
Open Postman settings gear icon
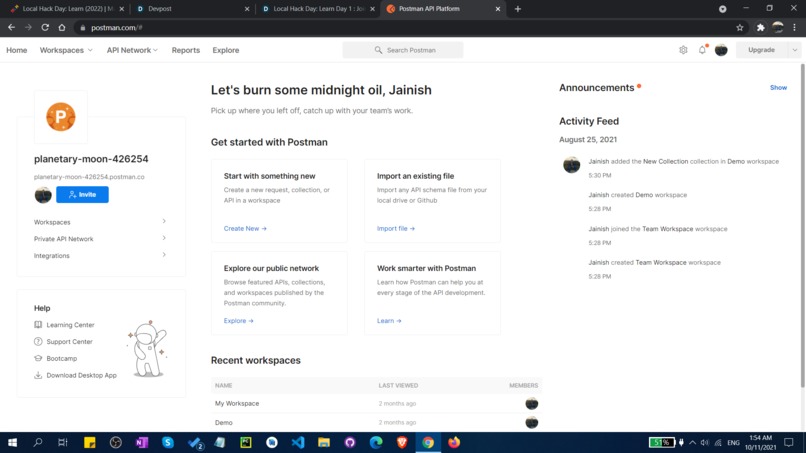[x=683, y=50]
